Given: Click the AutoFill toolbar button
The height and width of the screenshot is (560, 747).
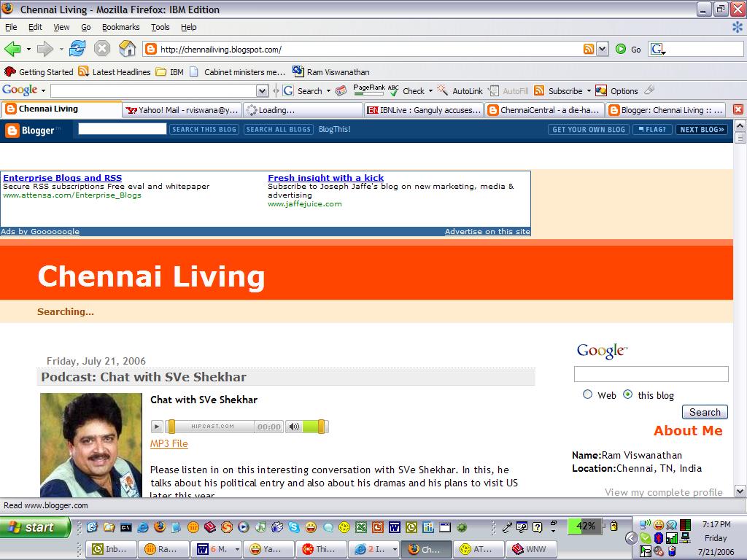Looking at the screenshot, I should [x=508, y=90].
